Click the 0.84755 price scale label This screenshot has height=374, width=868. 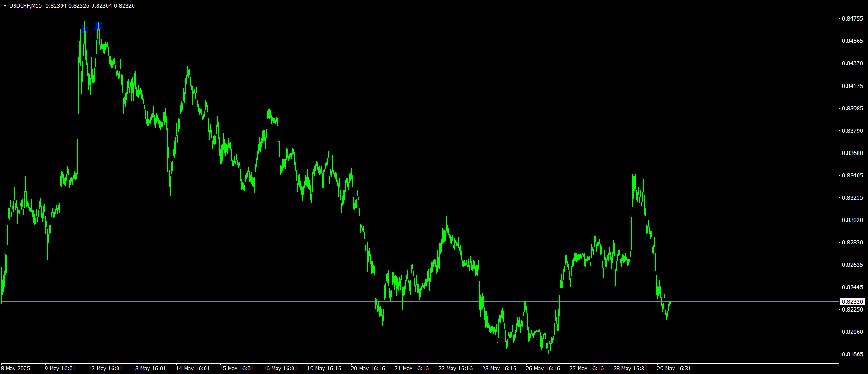click(852, 19)
